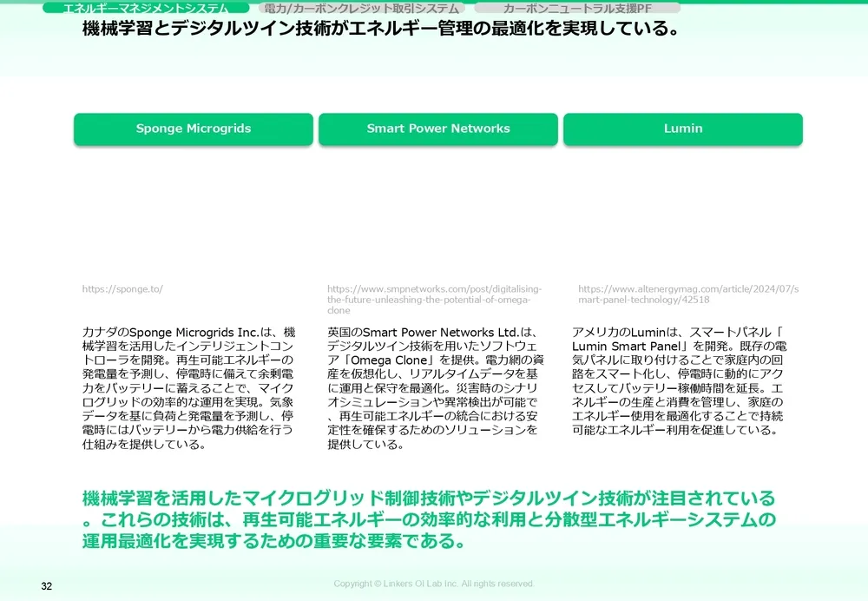Open the sponge.to link
The height and width of the screenshot is (601, 868).
tap(122, 289)
